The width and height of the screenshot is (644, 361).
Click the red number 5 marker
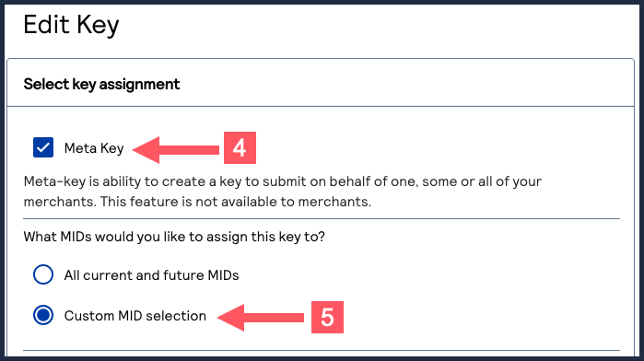pyautogui.click(x=327, y=318)
